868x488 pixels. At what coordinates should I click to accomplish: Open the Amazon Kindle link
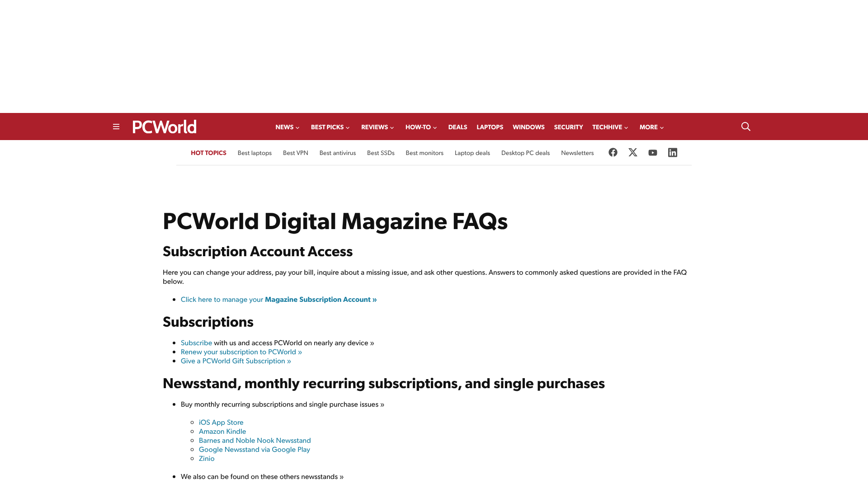tap(222, 432)
